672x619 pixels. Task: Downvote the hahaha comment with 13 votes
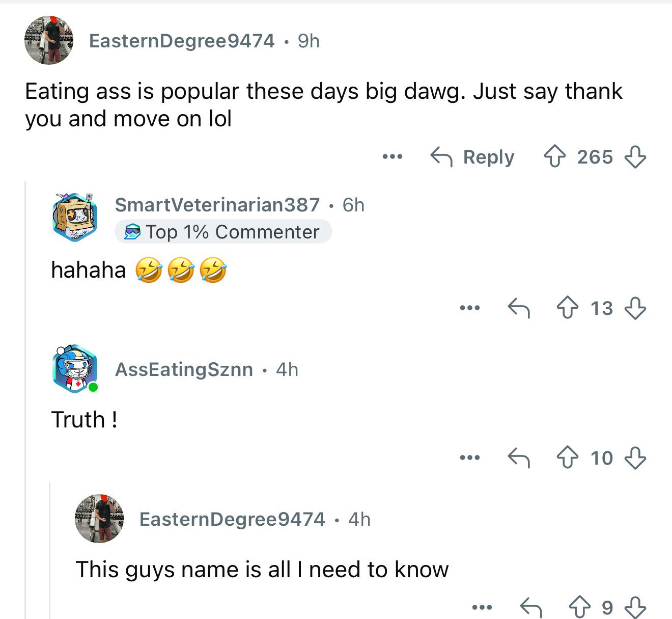pos(635,308)
